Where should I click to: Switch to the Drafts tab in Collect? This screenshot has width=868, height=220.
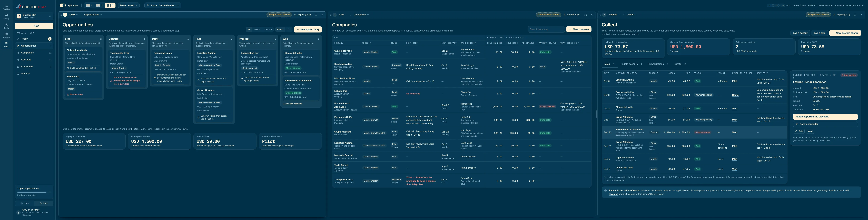680,64
